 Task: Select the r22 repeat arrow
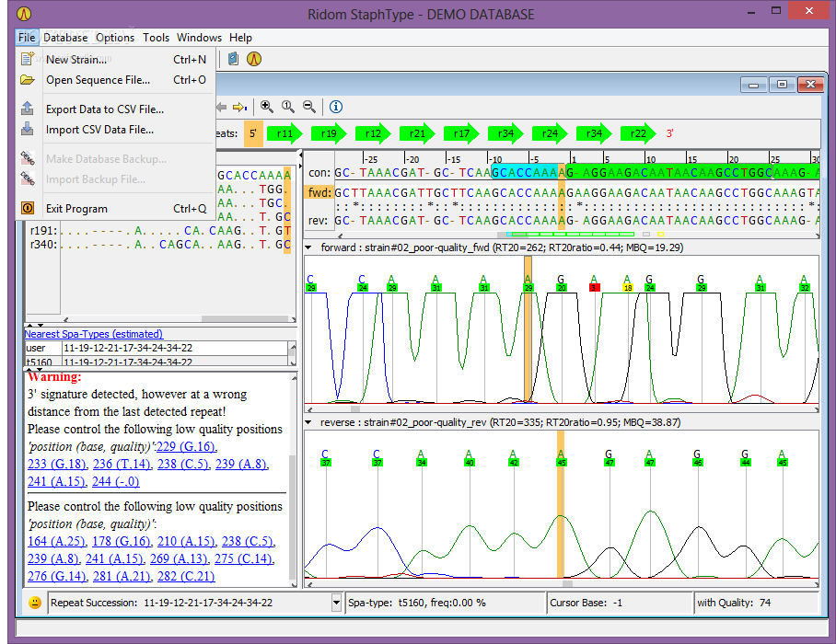coord(639,133)
